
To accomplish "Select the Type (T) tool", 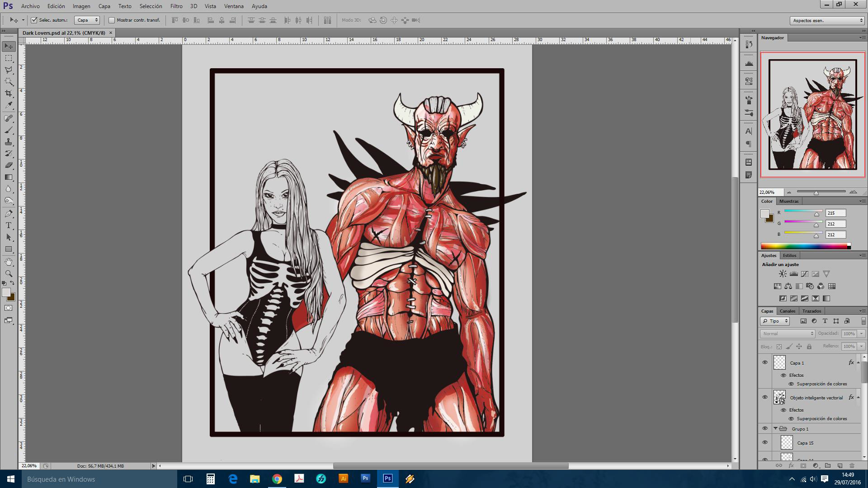I will [9, 225].
